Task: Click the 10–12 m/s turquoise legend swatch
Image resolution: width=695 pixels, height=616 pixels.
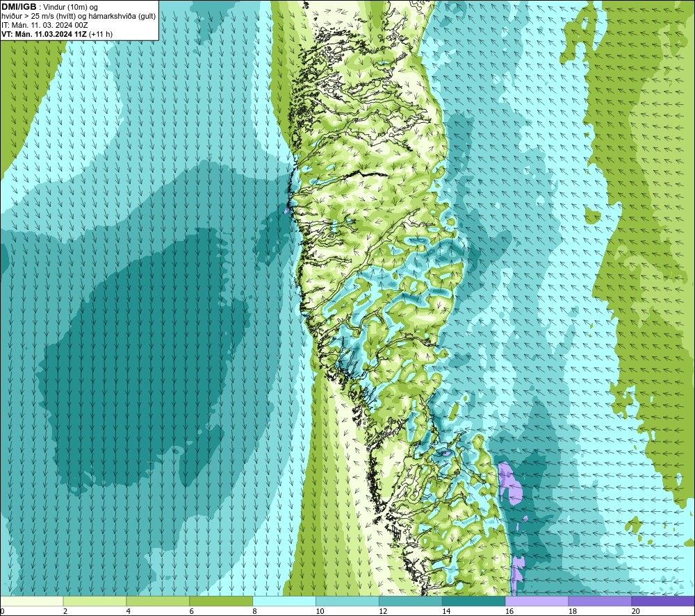Action: [347, 601]
